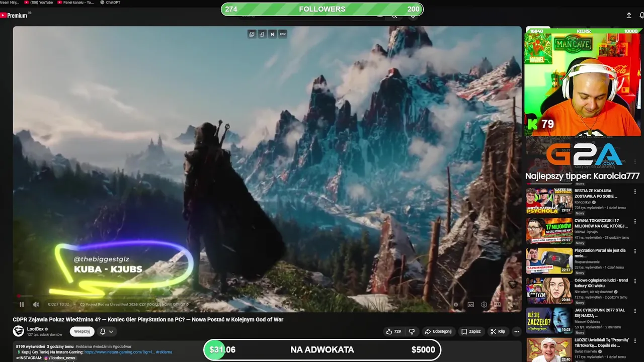Dislike the video thumbs-down icon
Viewport: 644px width, 362px height.
(412, 331)
